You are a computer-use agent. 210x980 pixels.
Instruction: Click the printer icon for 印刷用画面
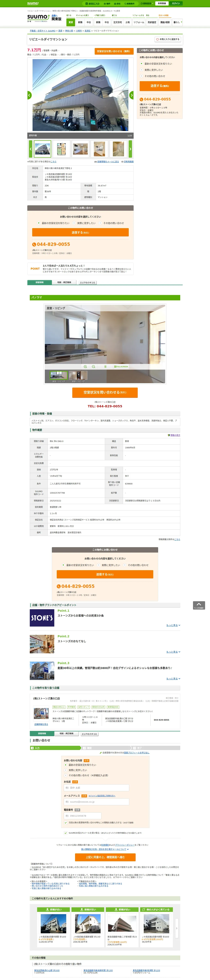point(122,162)
